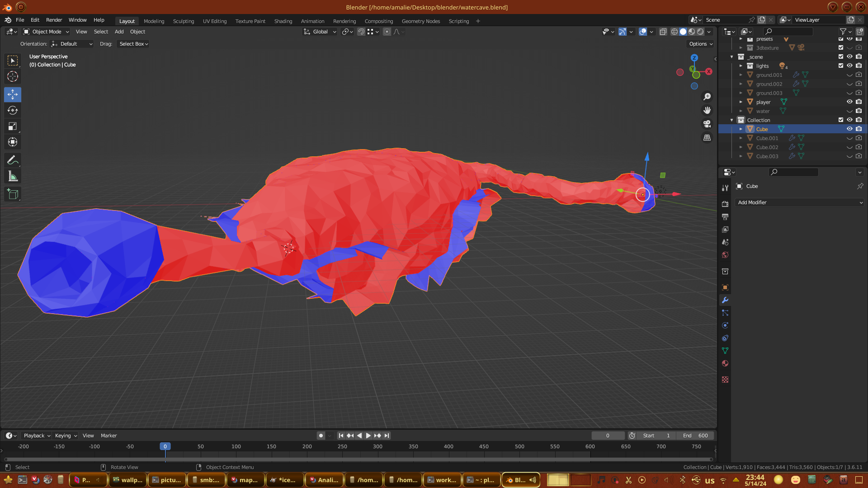
Task: Collapse the _scene collection
Action: click(731, 57)
